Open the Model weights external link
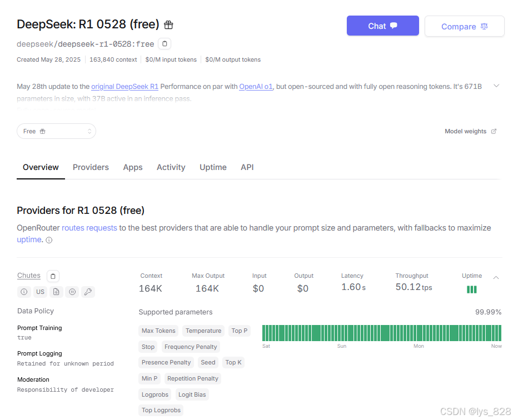513x420 pixels. [470, 131]
